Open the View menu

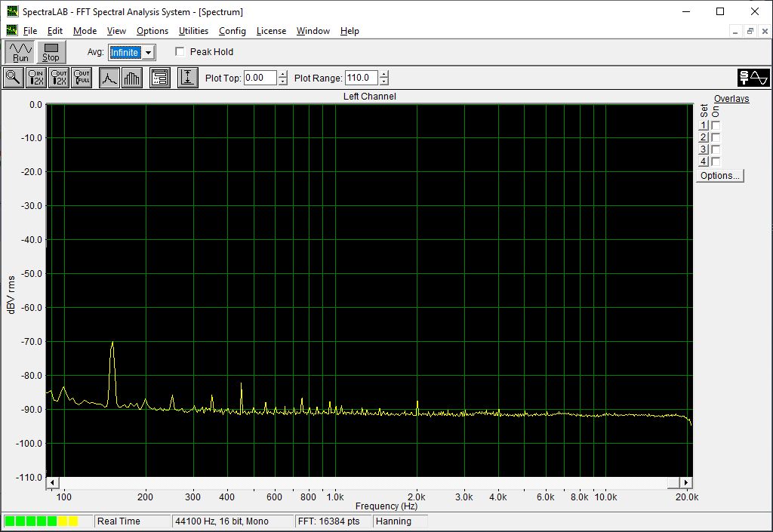(x=116, y=30)
